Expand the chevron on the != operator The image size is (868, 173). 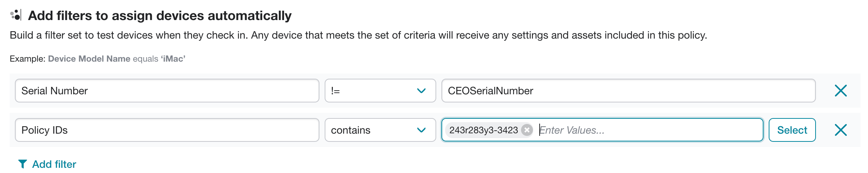[x=421, y=91]
